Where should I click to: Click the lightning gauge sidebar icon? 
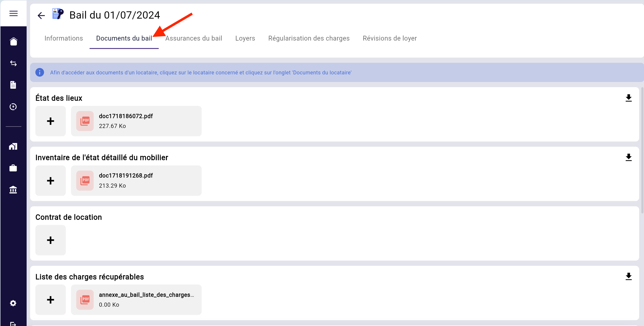coord(13,107)
